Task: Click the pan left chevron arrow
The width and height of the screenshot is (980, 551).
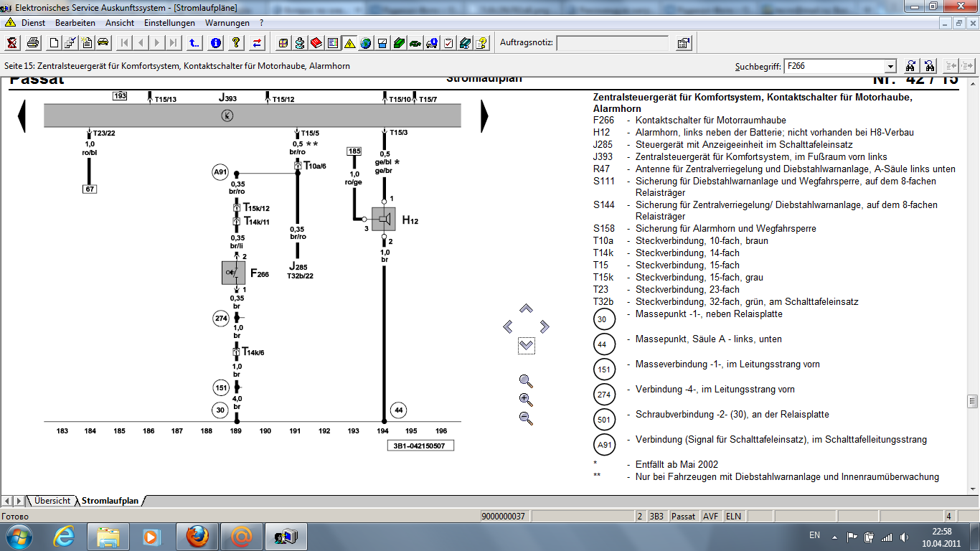Action: click(x=508, y=327)
